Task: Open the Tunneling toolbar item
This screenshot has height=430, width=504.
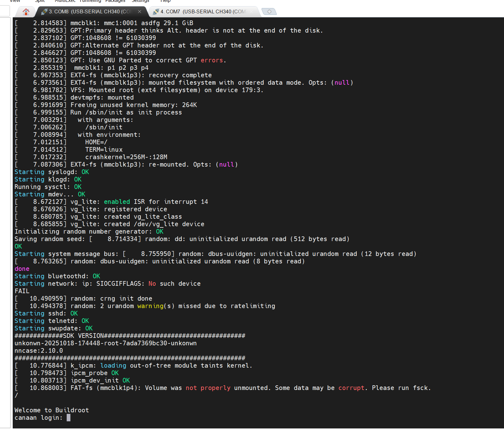Action: pyautogui.click(x=90, y=1)
